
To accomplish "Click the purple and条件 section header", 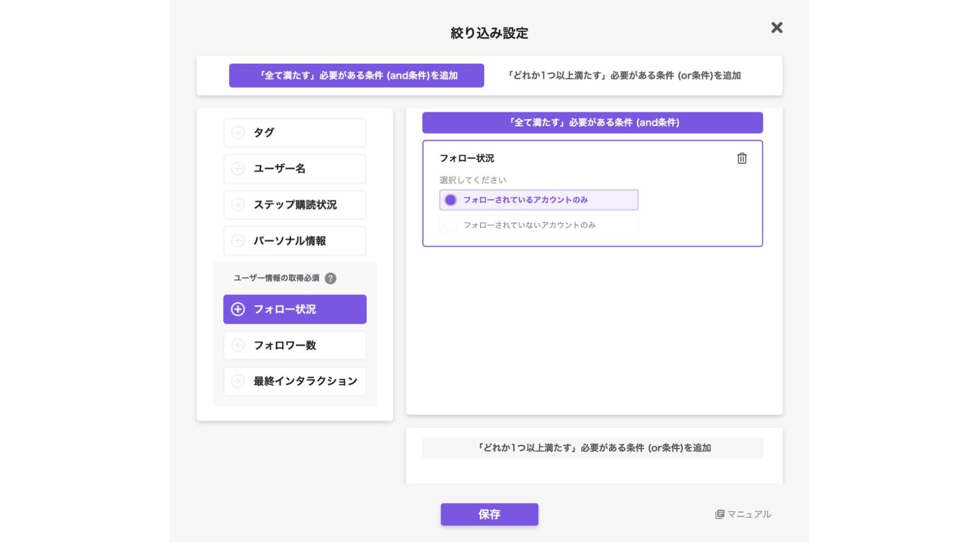I will point(592,122).
